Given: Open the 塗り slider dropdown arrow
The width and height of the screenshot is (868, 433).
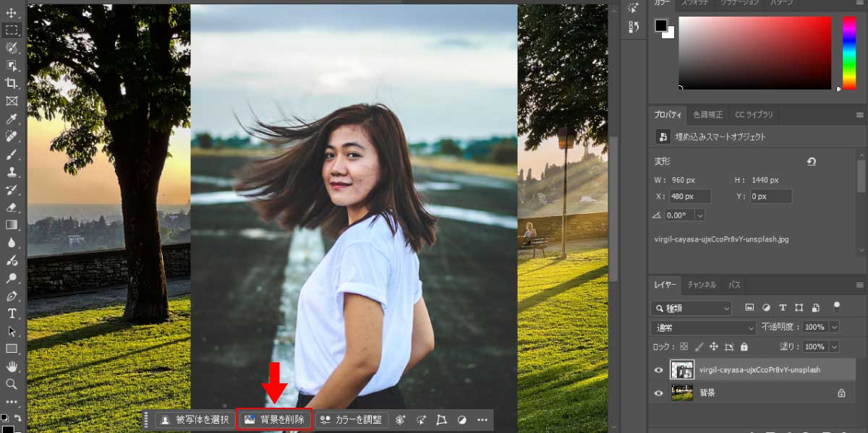Looking at the screenshot, I should pyautogui.click(x=835, y=347).
